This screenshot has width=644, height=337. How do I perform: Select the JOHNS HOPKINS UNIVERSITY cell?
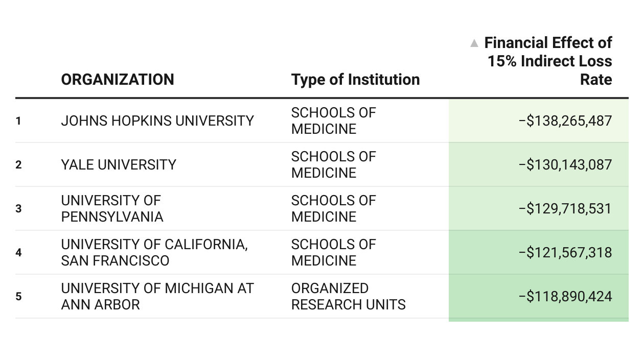pyautogui.click(x=157, y=121)
